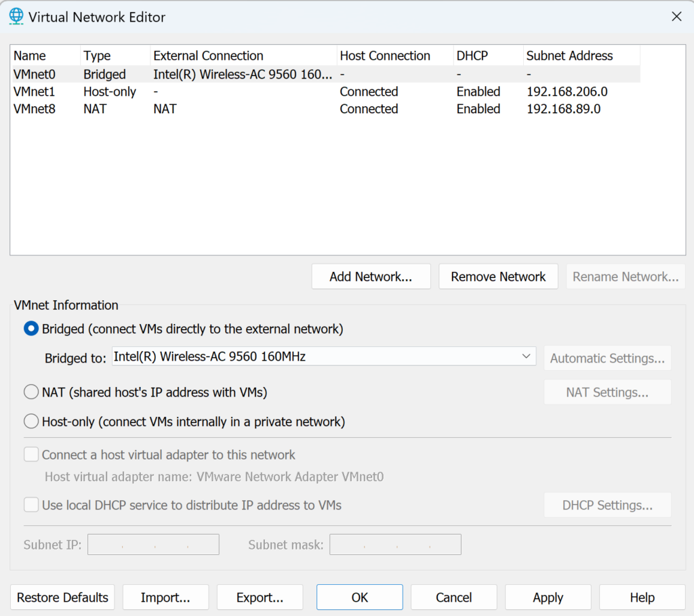Select the Host-only radio button
694x616 pixels.
point(31,422)
